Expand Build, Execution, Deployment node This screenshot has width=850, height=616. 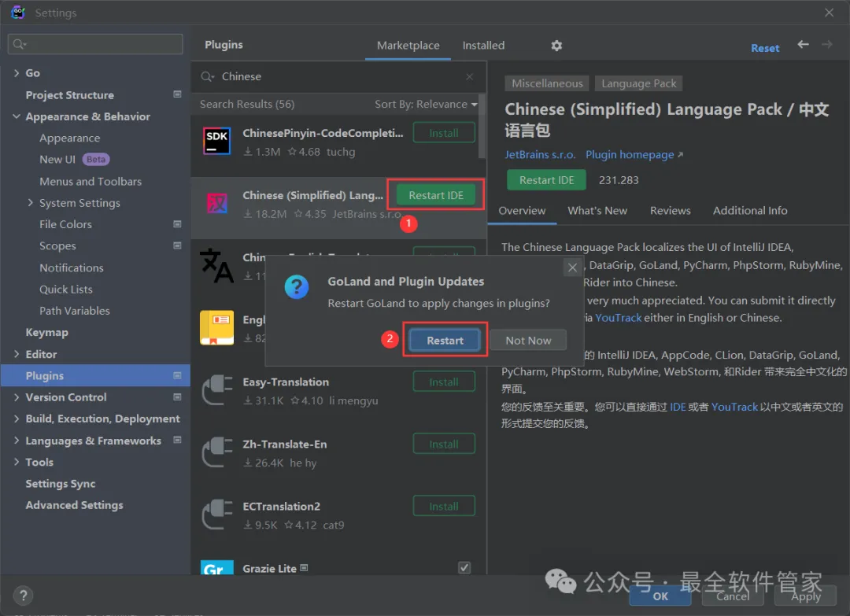17,419
